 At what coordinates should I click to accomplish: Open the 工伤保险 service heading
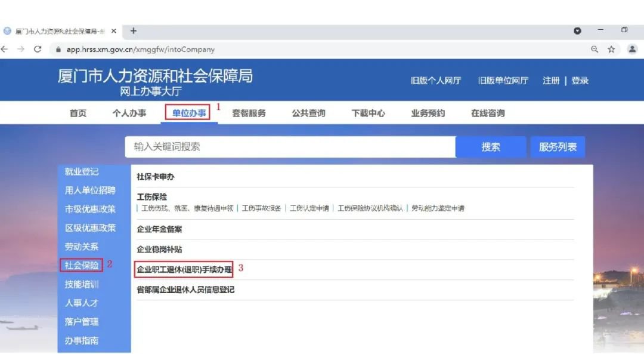tap(151, 197)
